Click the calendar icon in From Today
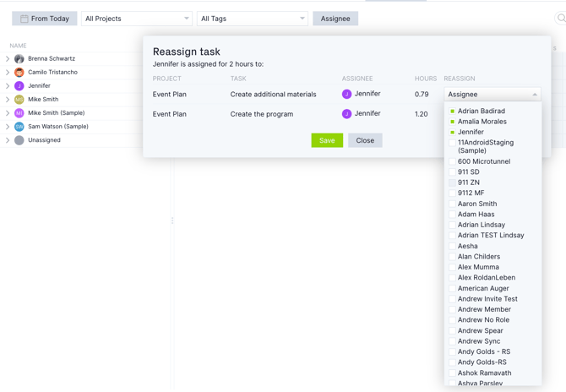The image size is (566, 392). pos(24,19)
